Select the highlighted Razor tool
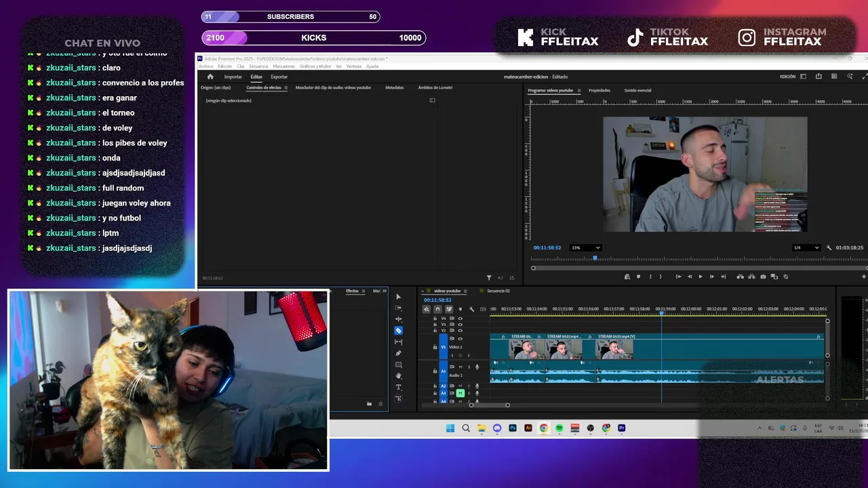The height and width of the screenshot is (488, 868). pyautogui.click(x=399, y=331)
